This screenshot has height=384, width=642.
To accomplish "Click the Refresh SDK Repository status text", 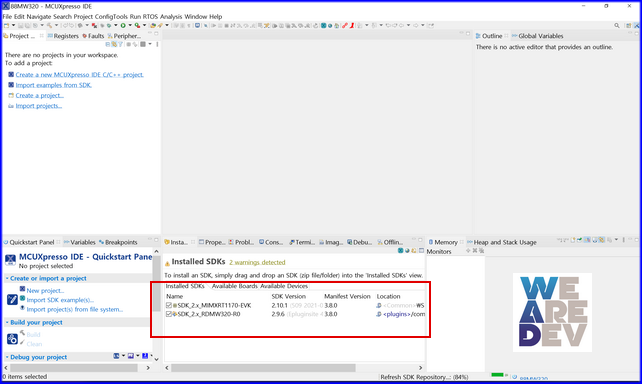I will tap(424, 377).
